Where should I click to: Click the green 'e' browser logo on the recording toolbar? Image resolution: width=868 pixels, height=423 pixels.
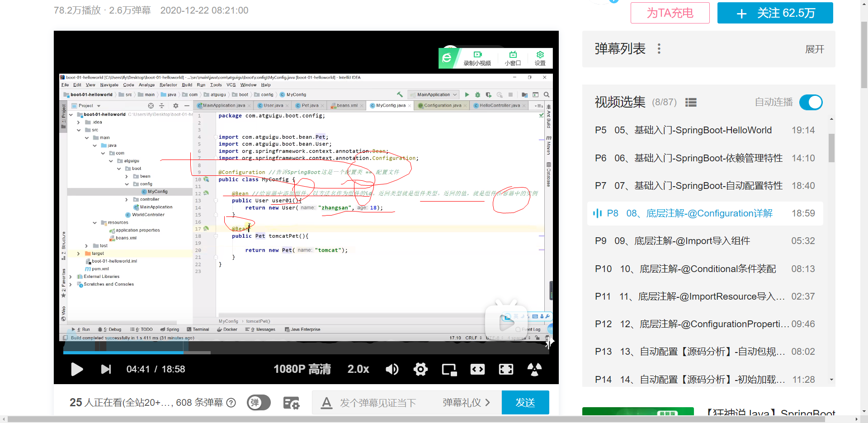447,58
